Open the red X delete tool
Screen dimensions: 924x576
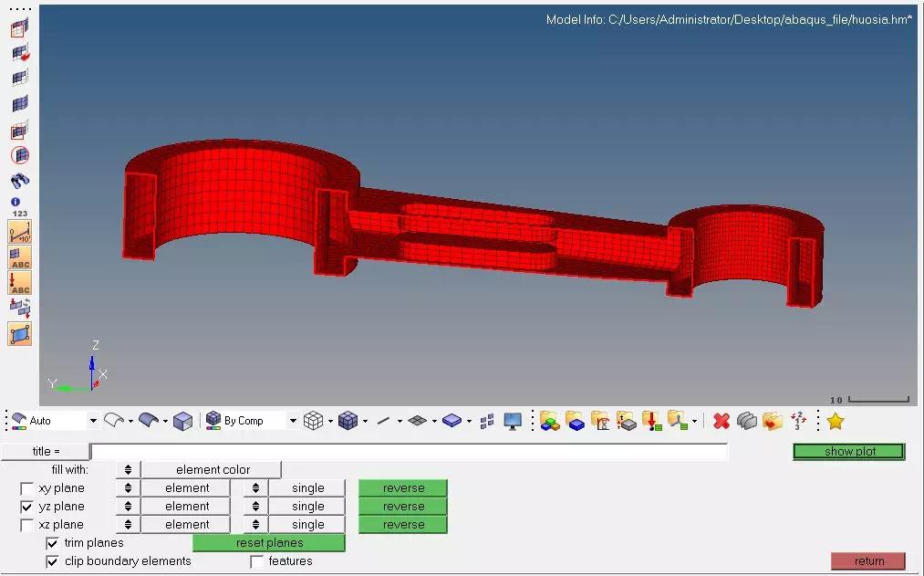[722, 421]
